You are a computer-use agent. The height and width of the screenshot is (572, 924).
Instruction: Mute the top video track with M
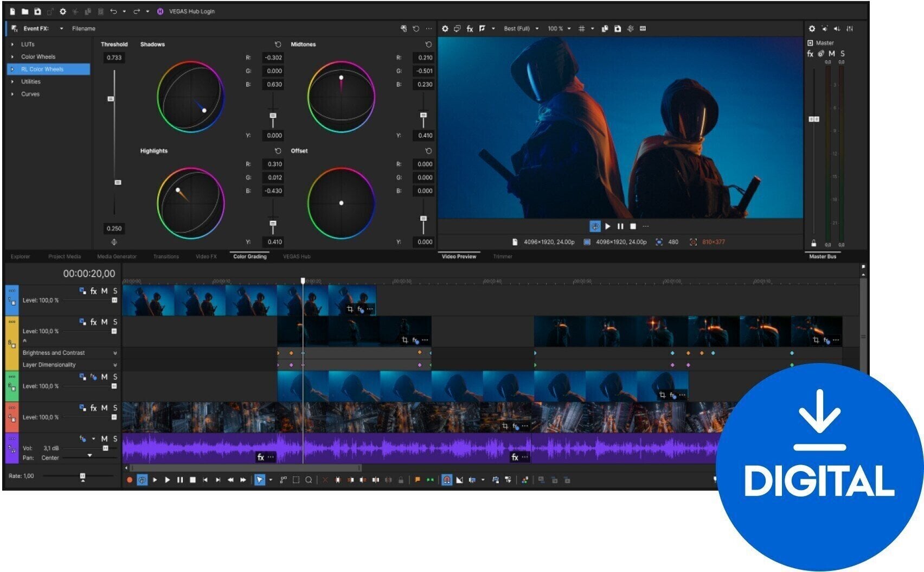104,291
